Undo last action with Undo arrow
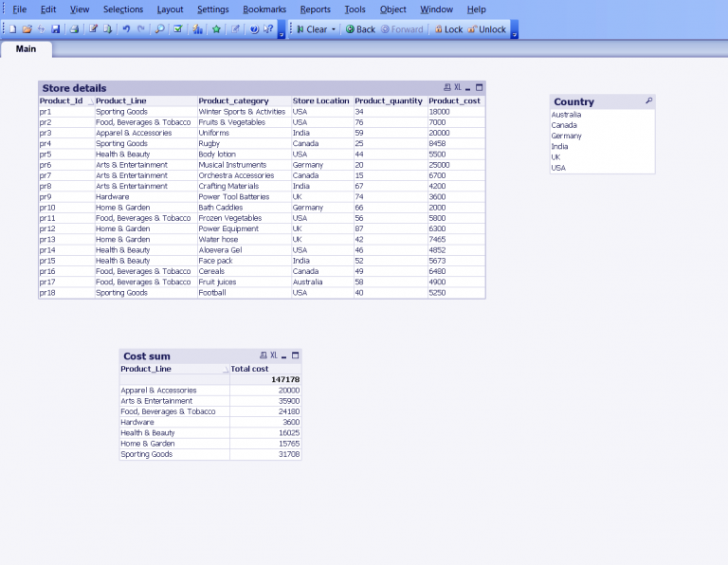 pyautogui.click(x=126, y=29)
